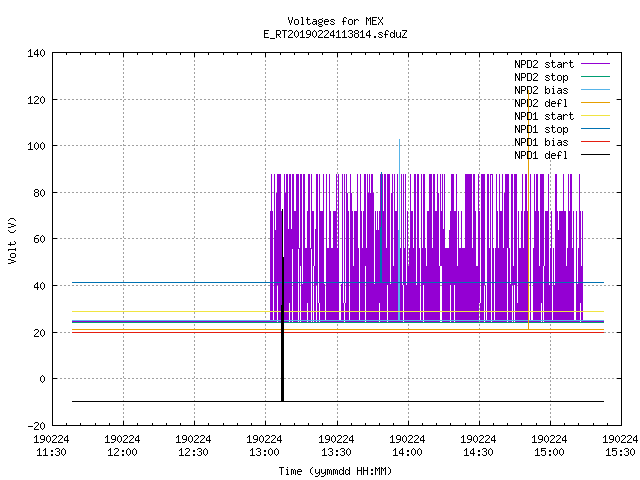
Task: Click the NPD2 start purple legend line
Action: [x=595, y=64]
